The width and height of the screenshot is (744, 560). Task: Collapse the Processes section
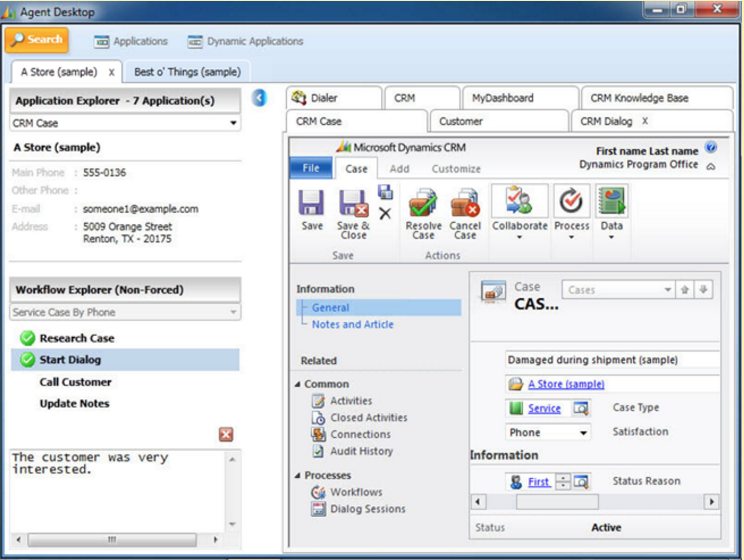(298, 476)
